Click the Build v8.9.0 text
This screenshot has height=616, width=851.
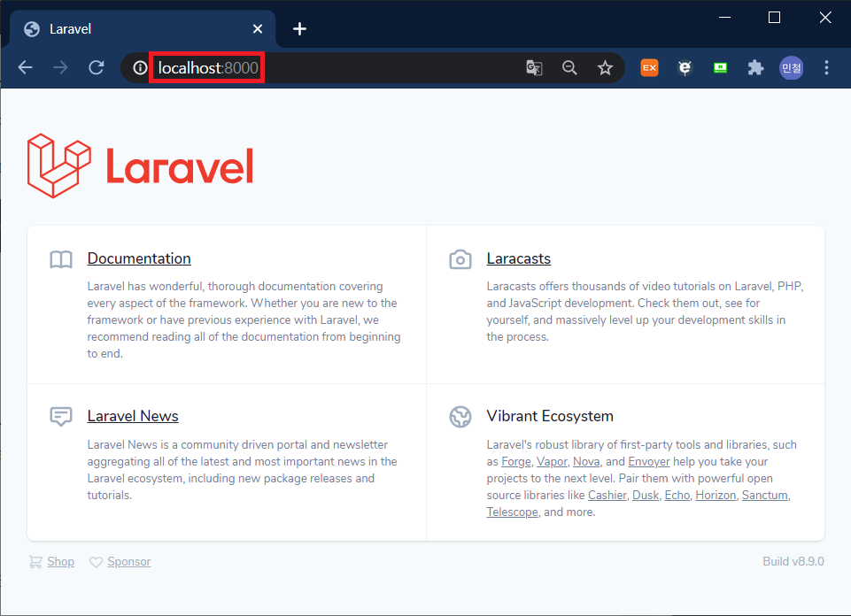click(x=793, y=561)
